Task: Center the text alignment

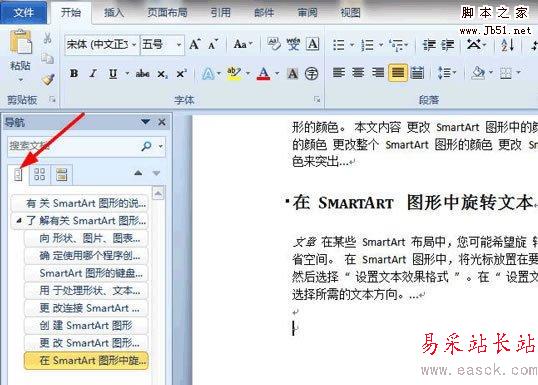Action: tap(358, 73)
